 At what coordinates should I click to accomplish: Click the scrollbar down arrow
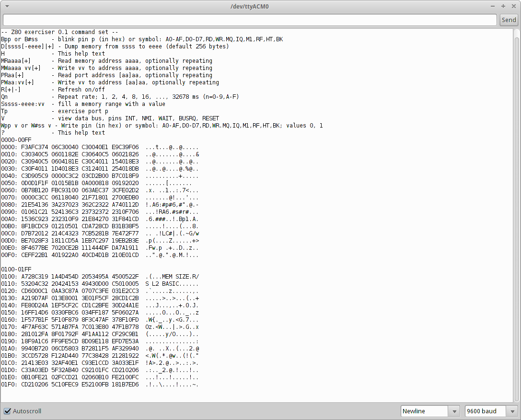point(516,399)
